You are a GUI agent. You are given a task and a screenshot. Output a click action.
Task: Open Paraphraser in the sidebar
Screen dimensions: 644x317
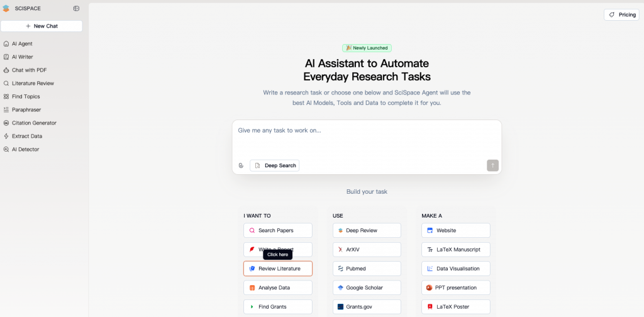26,109
